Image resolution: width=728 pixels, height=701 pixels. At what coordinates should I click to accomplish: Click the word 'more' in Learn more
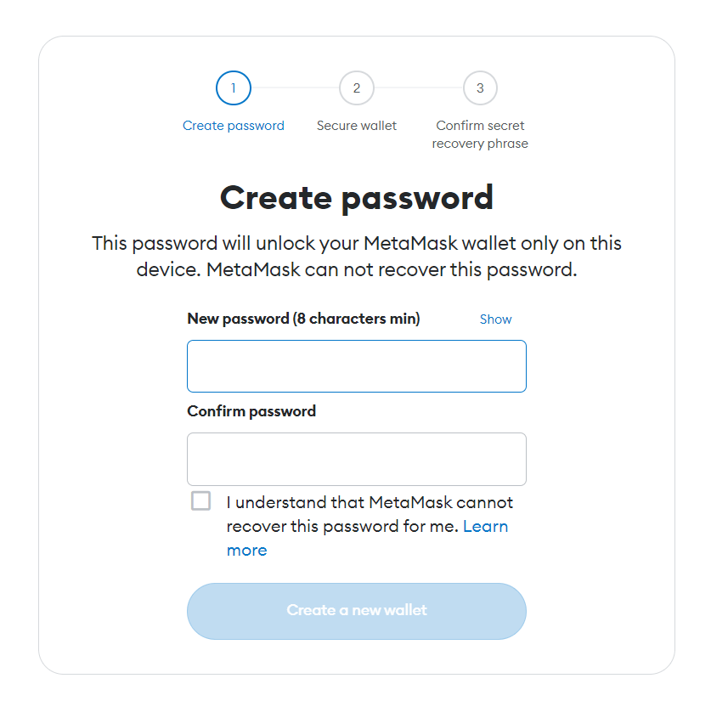pyautogui.click(x=246, y=550)
